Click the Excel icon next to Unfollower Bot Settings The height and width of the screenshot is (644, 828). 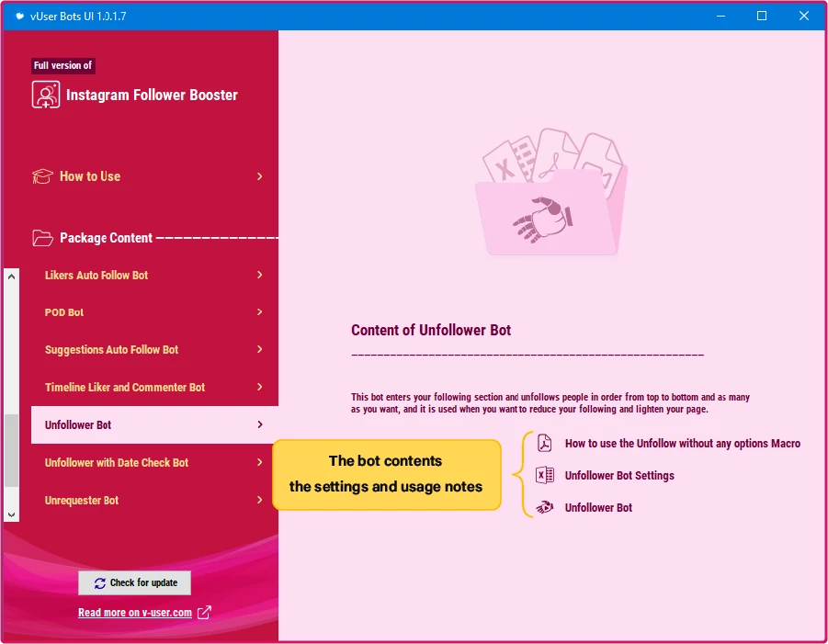click(x=544, y=475)
